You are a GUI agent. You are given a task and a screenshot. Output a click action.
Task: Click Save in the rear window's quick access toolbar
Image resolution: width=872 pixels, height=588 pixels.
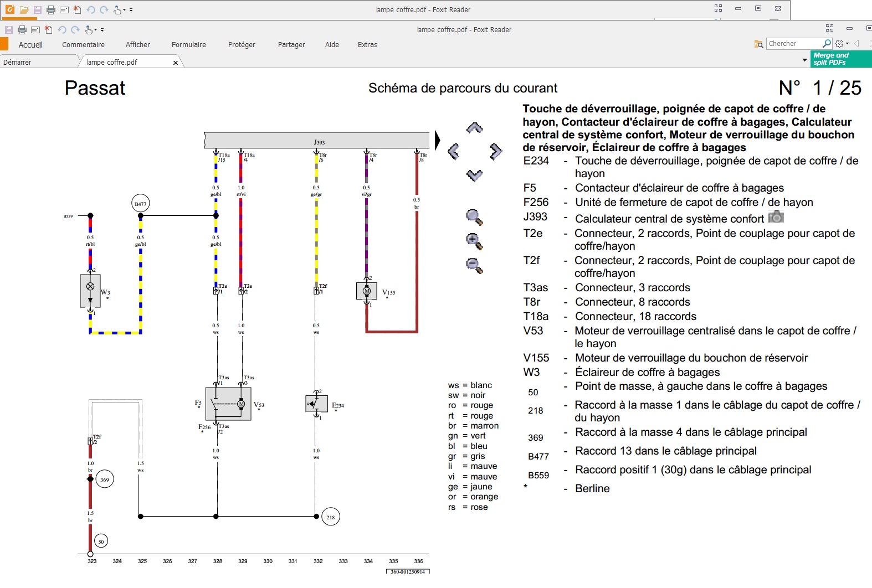(38, 10)
